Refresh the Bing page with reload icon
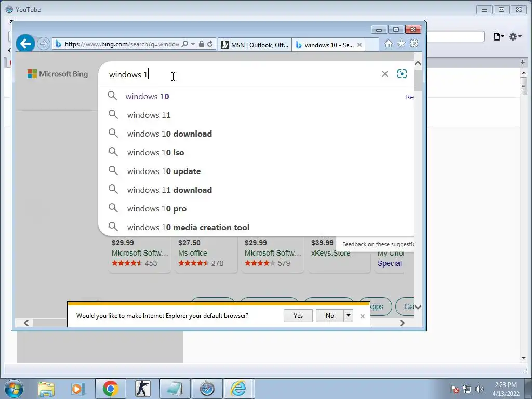Screen dimensions: 532x399 (x=210, y=44)
